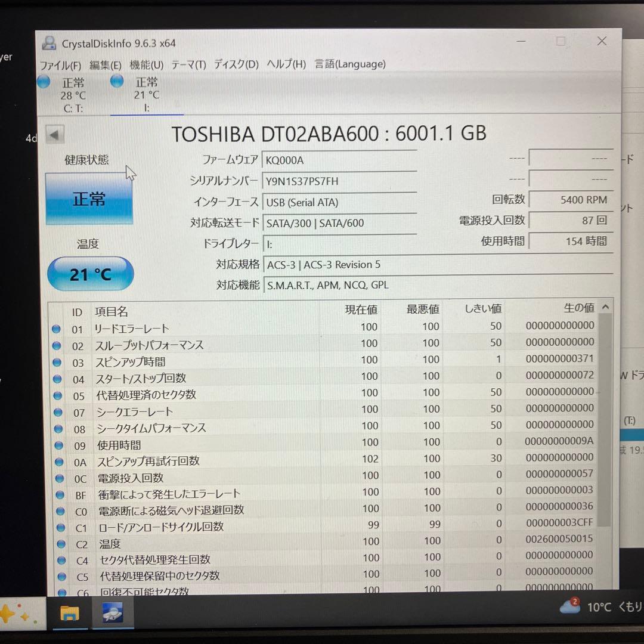
Task: Click the CrystalDiskInfo title bar app icon
Action: click(49, 43)
